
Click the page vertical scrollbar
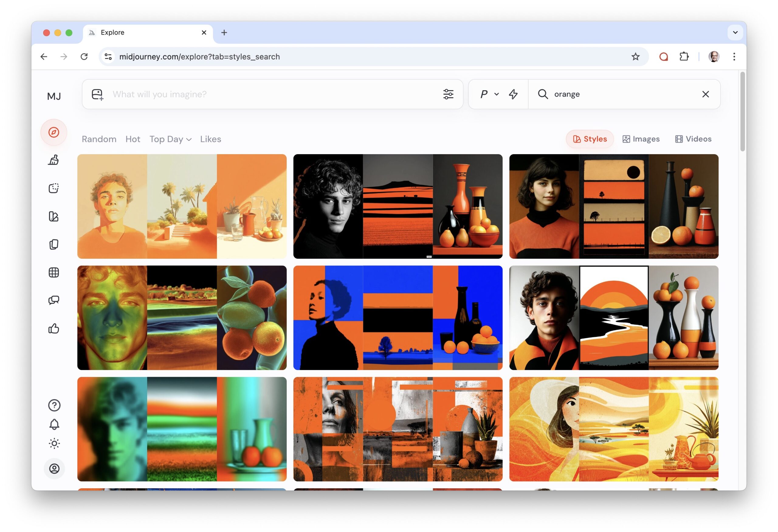pos(742,112)
